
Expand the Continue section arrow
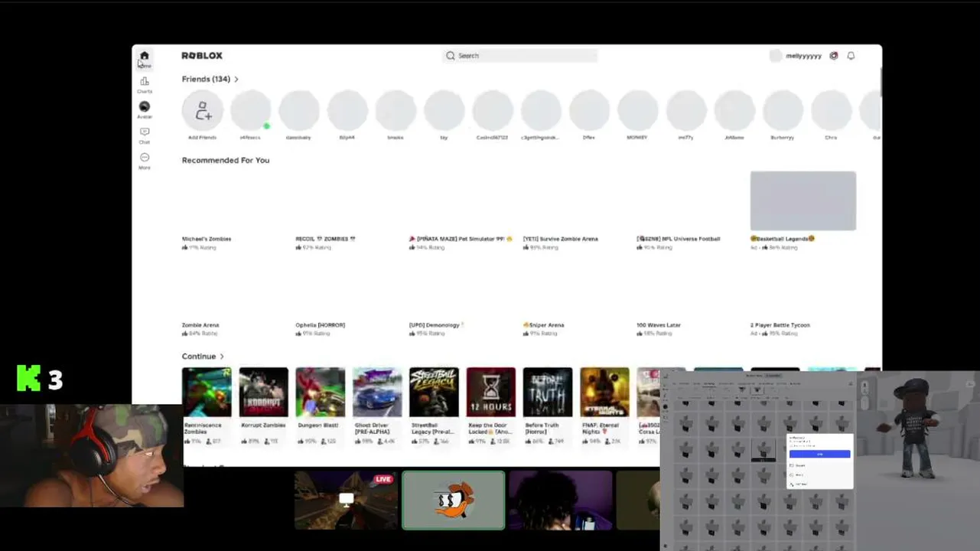pos(222,357)
